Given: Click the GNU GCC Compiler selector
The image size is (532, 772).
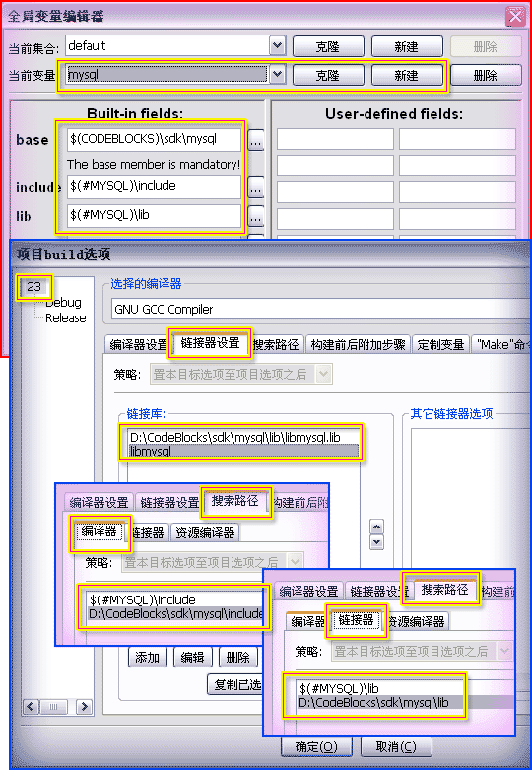Looking at the screenshot, I should click(321, 310).
